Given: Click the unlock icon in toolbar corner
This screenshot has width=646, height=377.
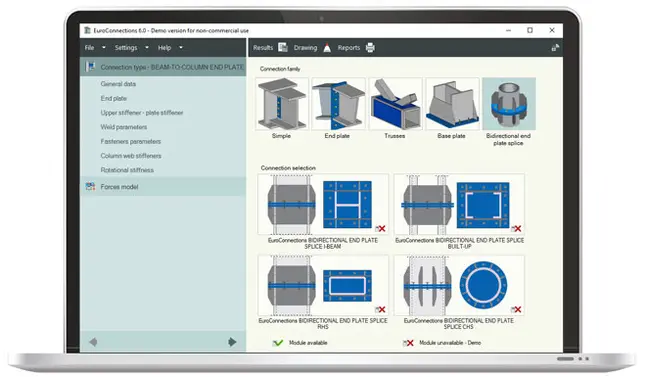Looking at the screenshot, I should click(x=555, y=48).
